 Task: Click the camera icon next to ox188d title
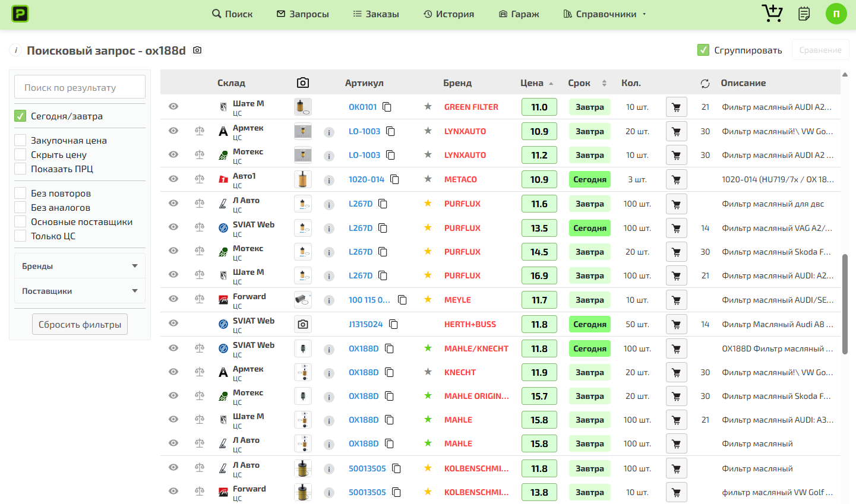197,50
